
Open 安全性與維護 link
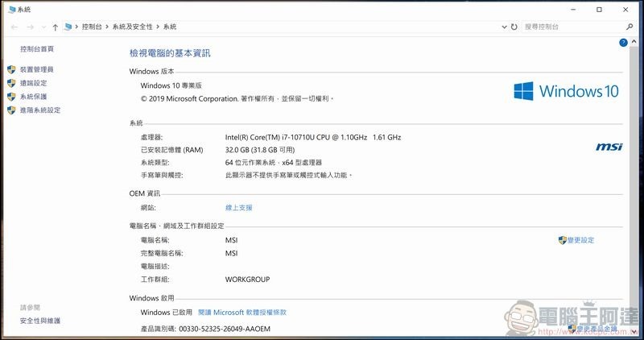pos(40,321)
